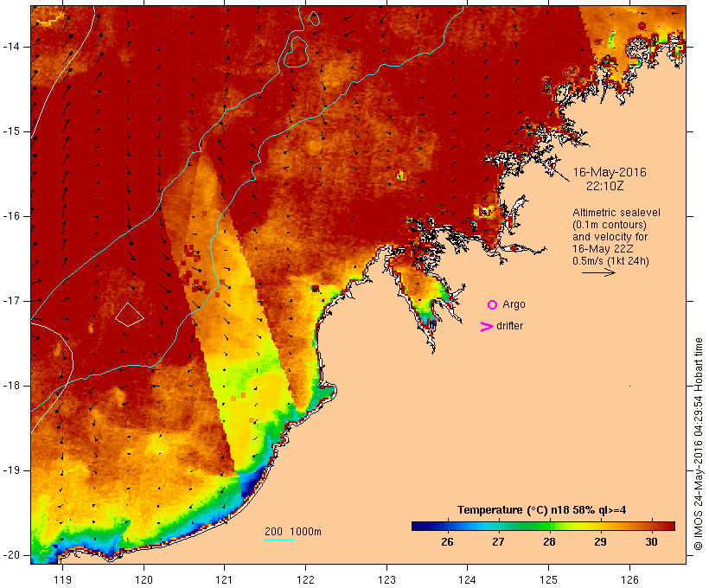
Task: Click the '16-May-2016' date text
Action: pyautogui.click(x=610, y=172)
